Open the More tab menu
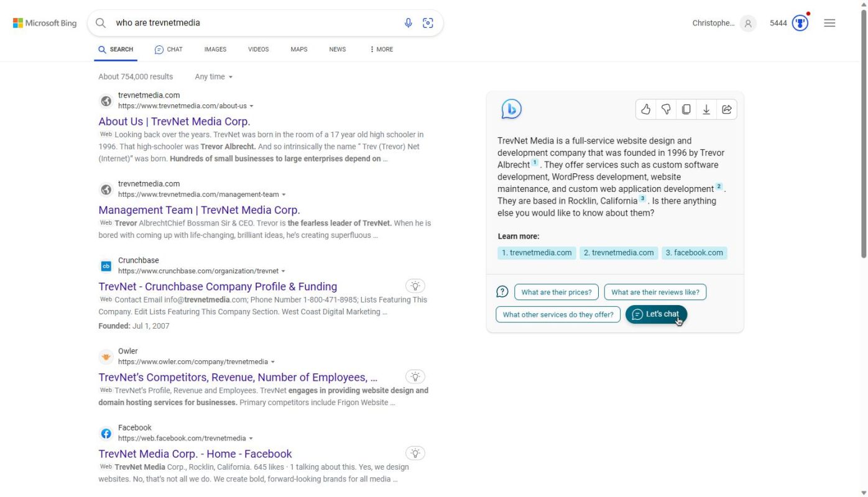 pos(381,49)
